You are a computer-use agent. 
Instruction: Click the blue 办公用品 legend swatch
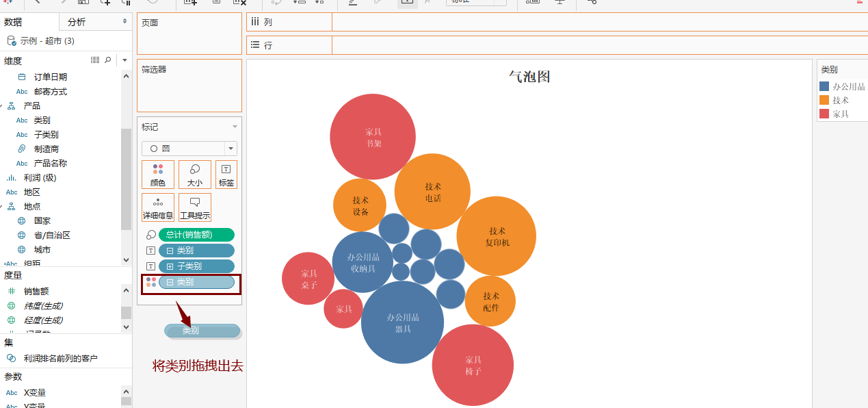tap(824, 86)
